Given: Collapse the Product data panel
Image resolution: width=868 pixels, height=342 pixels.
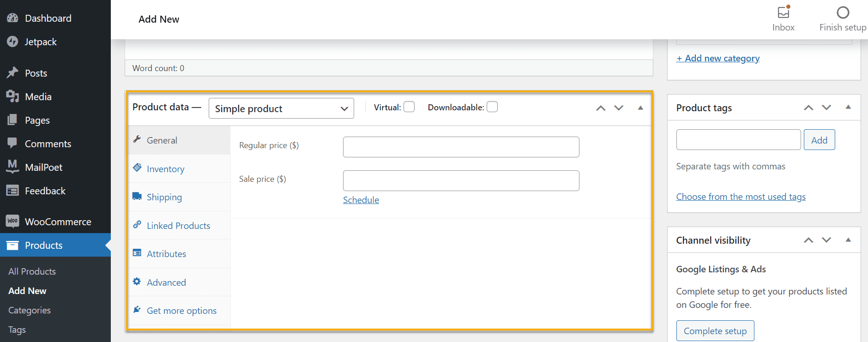Looking at the screenshot, I should click(x=640, y=108).
